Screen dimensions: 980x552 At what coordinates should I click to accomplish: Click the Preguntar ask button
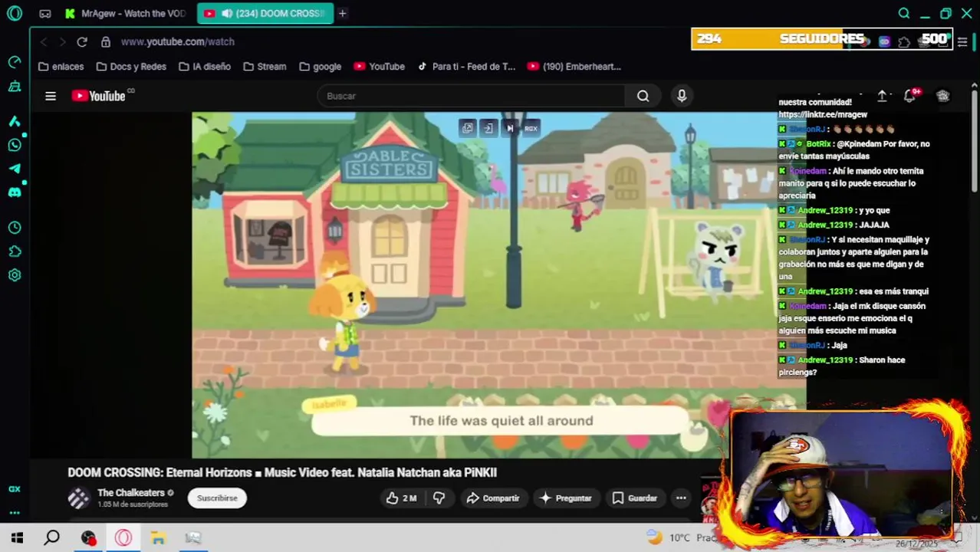565,498
